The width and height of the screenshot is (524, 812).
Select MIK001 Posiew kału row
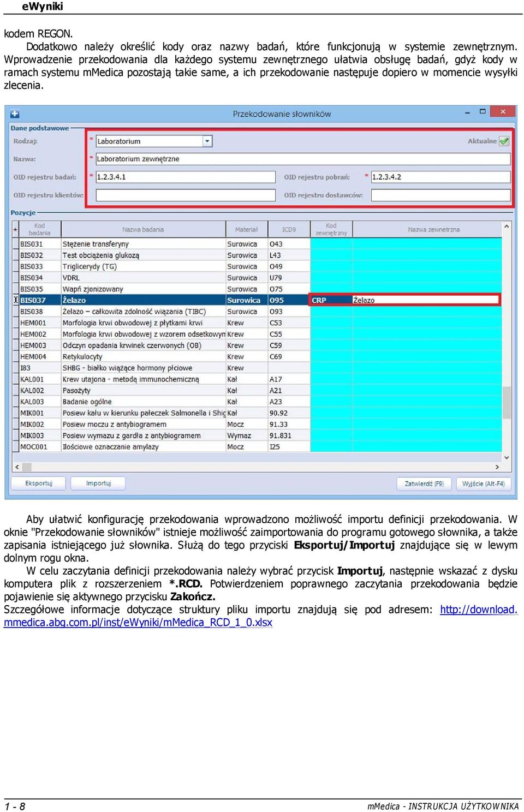[x=257, y=413]
